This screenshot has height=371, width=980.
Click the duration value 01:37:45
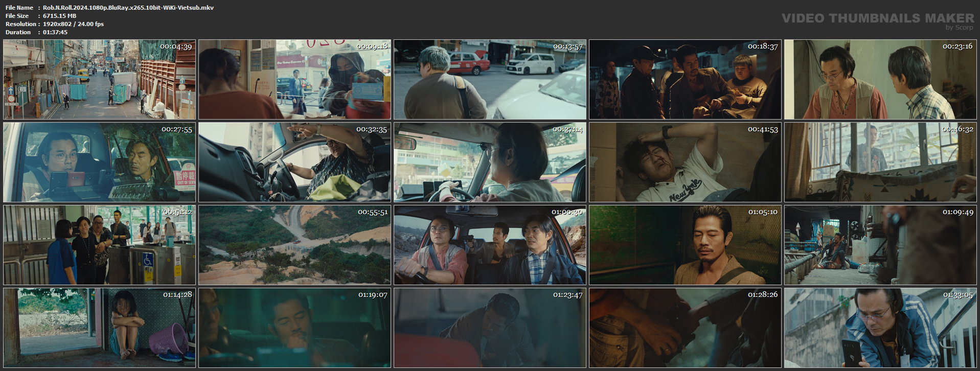coord(55,32)
